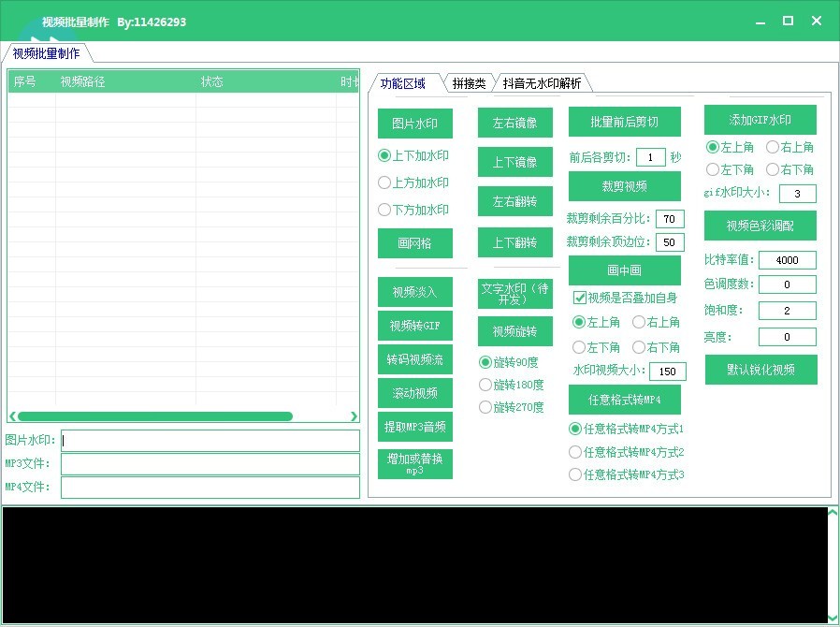The image size is (840, 627).
Task: Click the MP3文件 path input field
Action: point(210,464)
